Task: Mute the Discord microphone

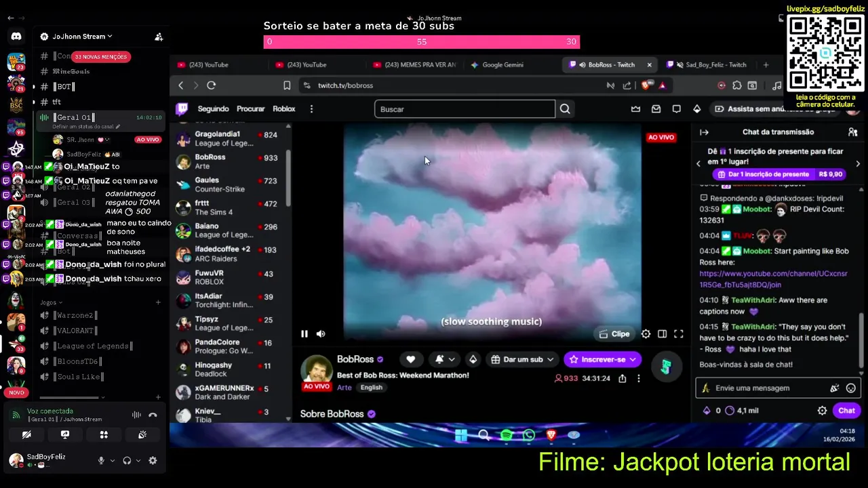Action: pyautogui.click(x=101, y=460)
